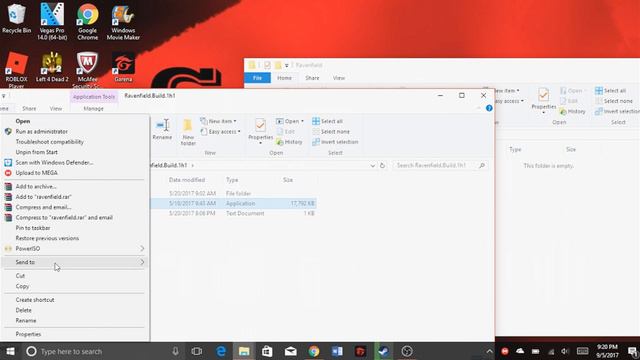
Task: Click Properties icon in the back Ravenfield window
Action: [x=544, y=100]
